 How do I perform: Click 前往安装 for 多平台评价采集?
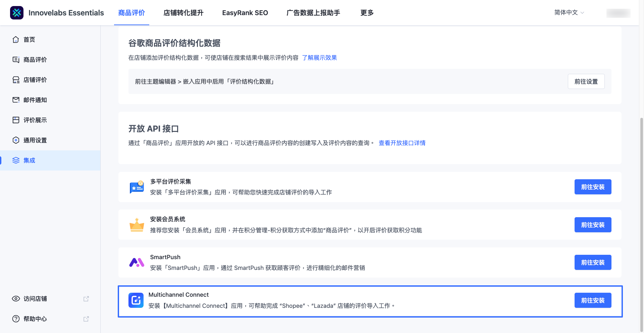(x=593, y=187)
